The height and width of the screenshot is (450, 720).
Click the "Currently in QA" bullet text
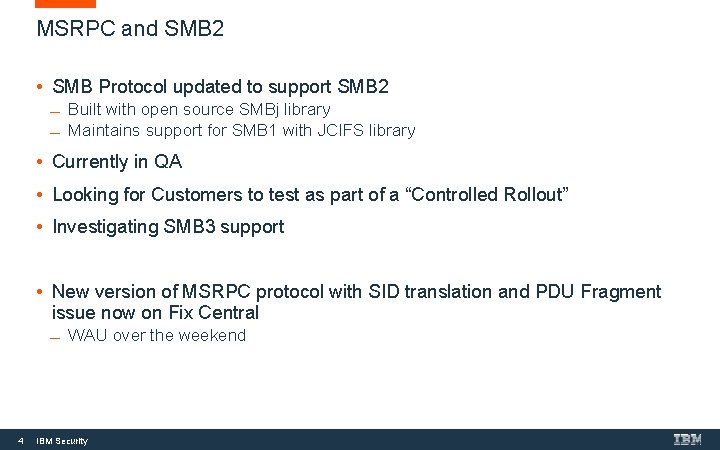click(117, 162)
